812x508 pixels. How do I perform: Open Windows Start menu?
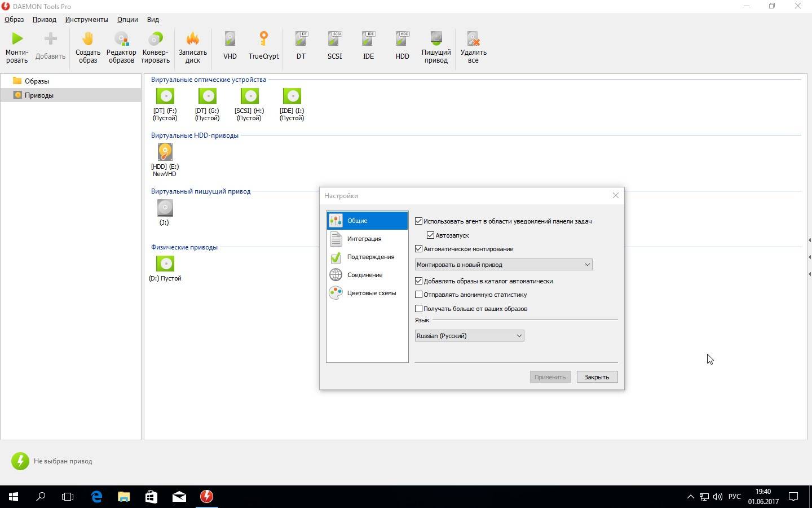tap(14, 497)
